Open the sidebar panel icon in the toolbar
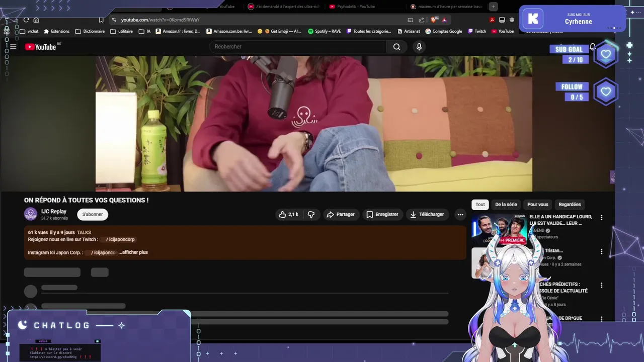The width and height of the screenshot is (644, 362). coord(502,20)
